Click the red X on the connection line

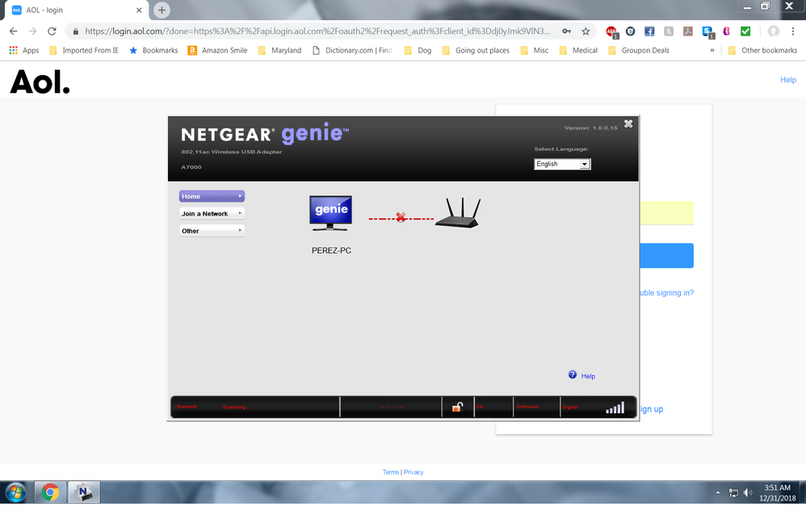[401, 216]
